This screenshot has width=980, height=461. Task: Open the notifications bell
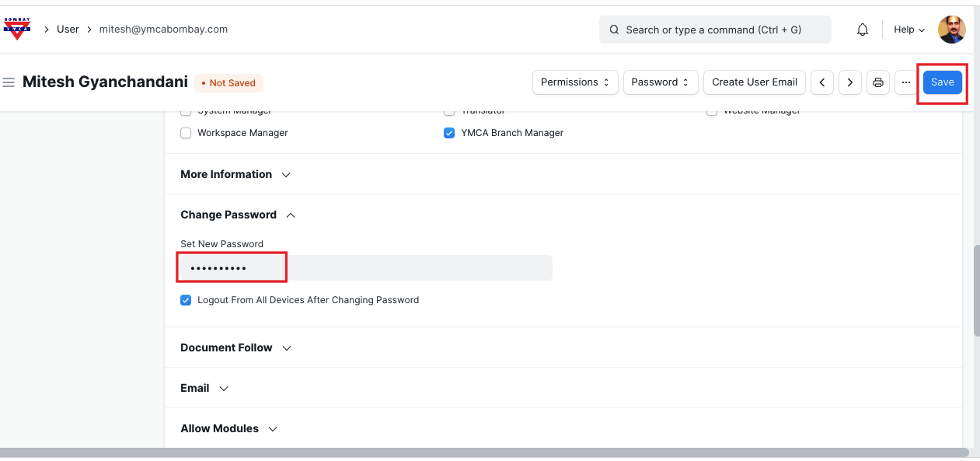click(x=863, y=30)
